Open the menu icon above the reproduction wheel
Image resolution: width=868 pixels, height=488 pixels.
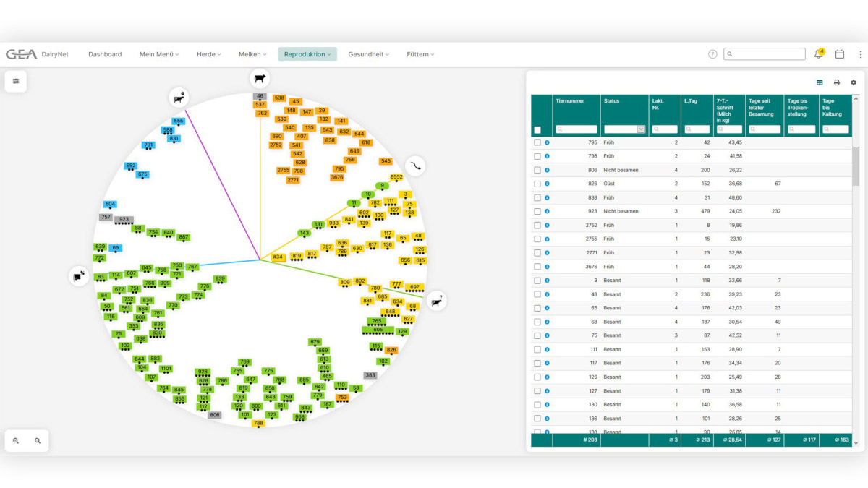coord(16,81)
